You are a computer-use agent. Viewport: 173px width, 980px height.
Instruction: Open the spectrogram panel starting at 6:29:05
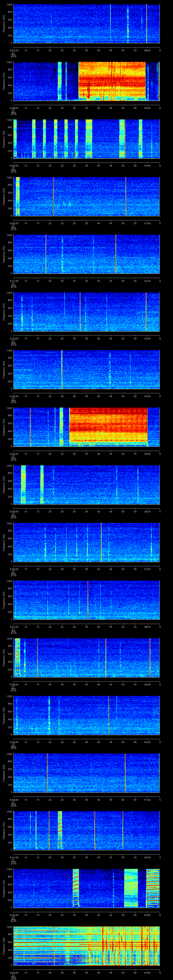[87, 139]
